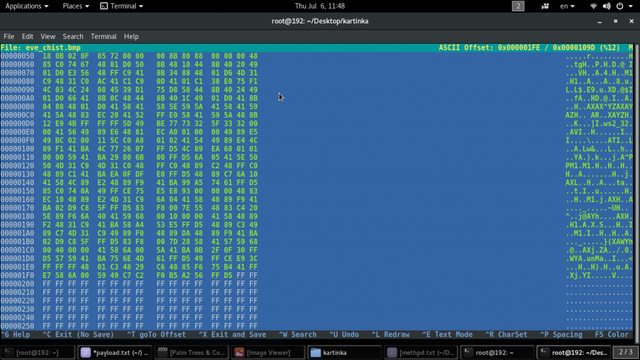The image size is (640, 360).
Task: Click the kartinka folder icon in taskbar
Action: [316, 352]
